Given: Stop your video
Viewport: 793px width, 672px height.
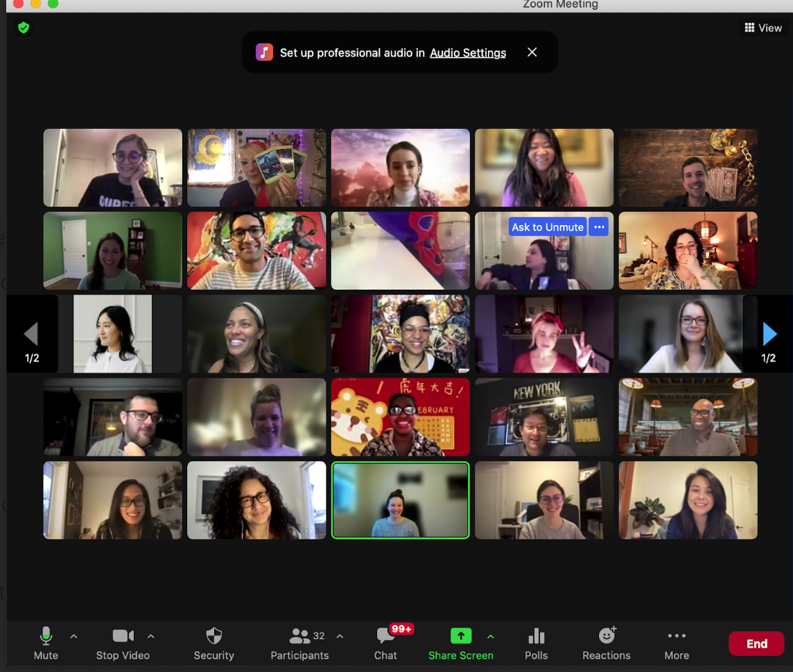Looking at the screenshot, I should pos(123,635).
